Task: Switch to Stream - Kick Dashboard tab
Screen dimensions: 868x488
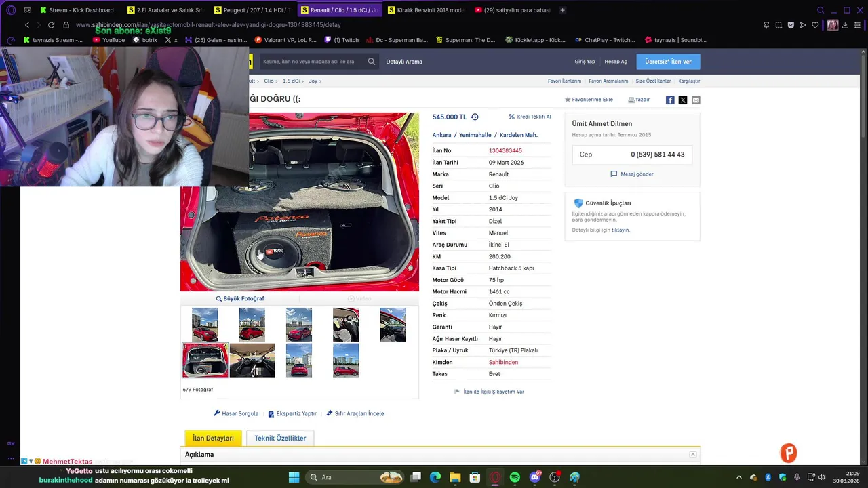Action: pyautogui.click(x=78, y=10)
